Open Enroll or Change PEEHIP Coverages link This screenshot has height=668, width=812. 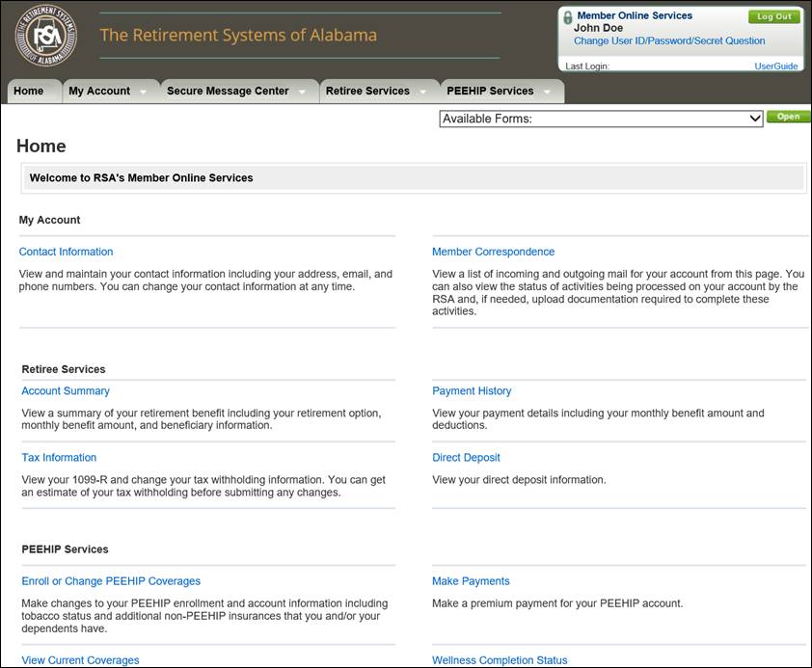111,581
